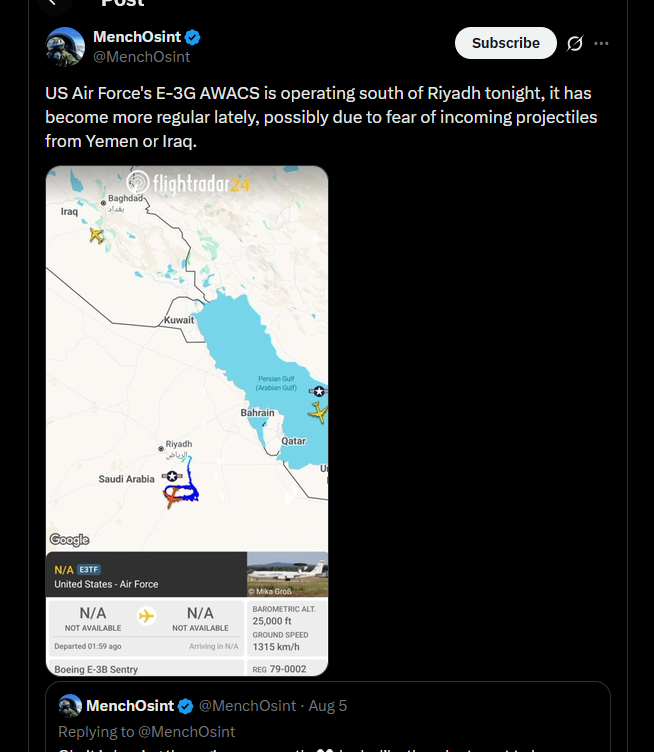Image resolution: width=654 pixels, height=752 pixels.
Task: Click the MenchOsint display name
Action: pyautogui.click(x=137, y=37)
